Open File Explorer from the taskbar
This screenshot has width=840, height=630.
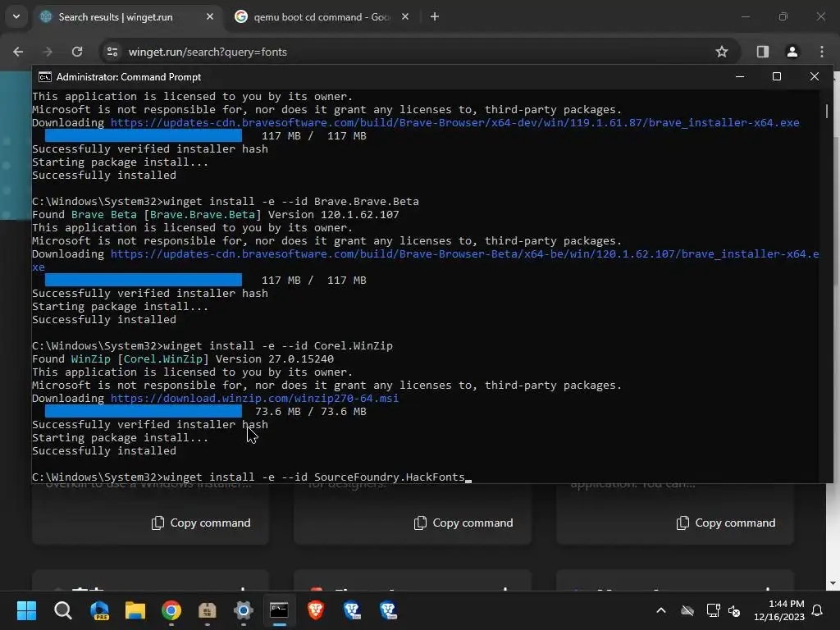click(x=135, y=609)
